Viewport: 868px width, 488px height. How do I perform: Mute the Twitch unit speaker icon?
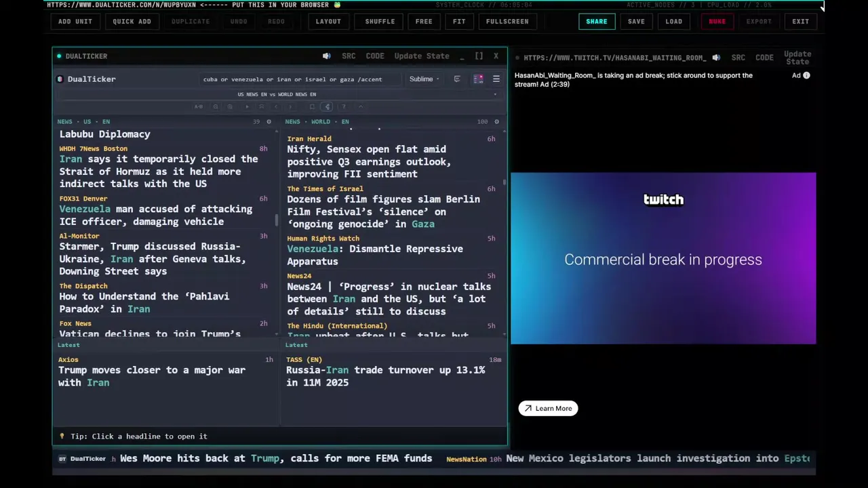pyautogui.click(x=716, y=58)
